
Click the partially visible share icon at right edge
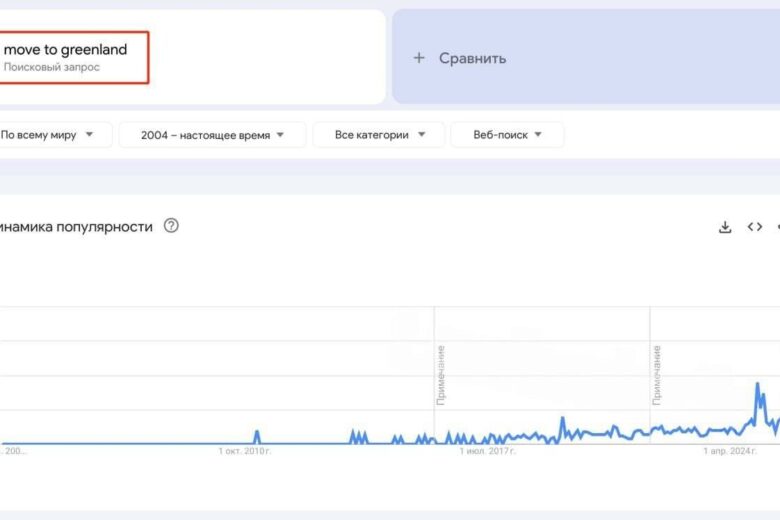[x=777, y=227]
